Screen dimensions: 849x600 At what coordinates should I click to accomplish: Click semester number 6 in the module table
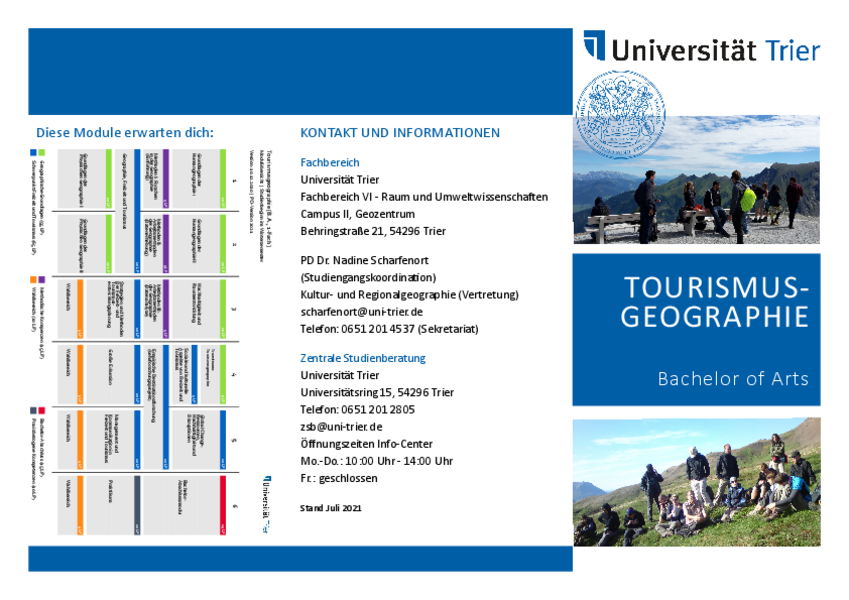pyautogui.click(x=234, y=506)
